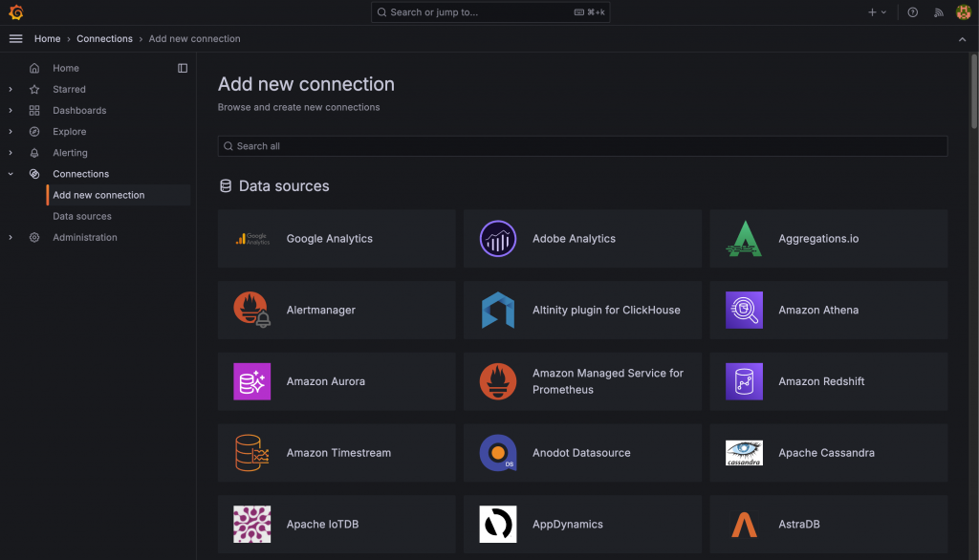Click the Dashboards grid icon

click(34, 111)
